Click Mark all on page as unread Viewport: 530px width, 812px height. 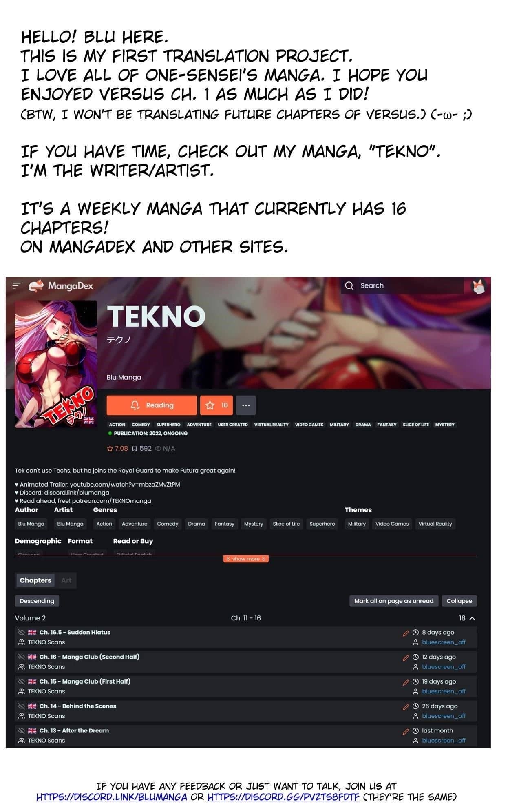point(394,601)
